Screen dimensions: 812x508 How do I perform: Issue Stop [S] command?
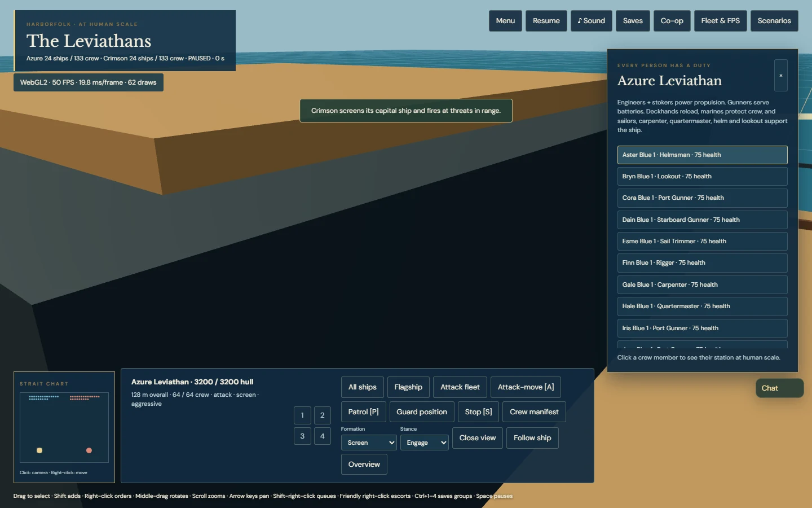(479, 412)
